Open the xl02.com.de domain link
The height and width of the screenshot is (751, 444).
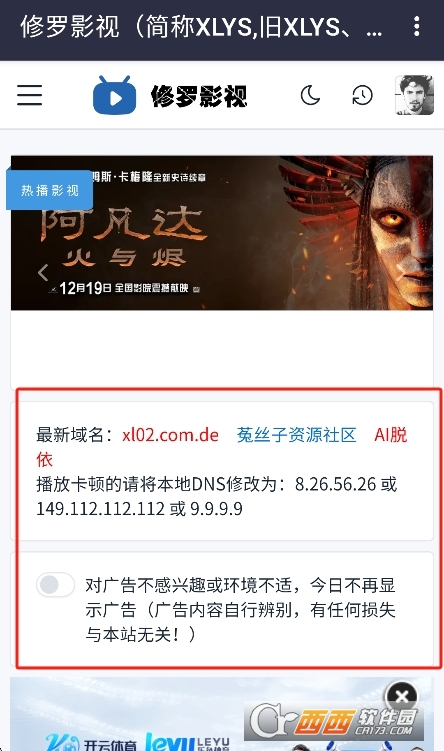pos(171,435)
